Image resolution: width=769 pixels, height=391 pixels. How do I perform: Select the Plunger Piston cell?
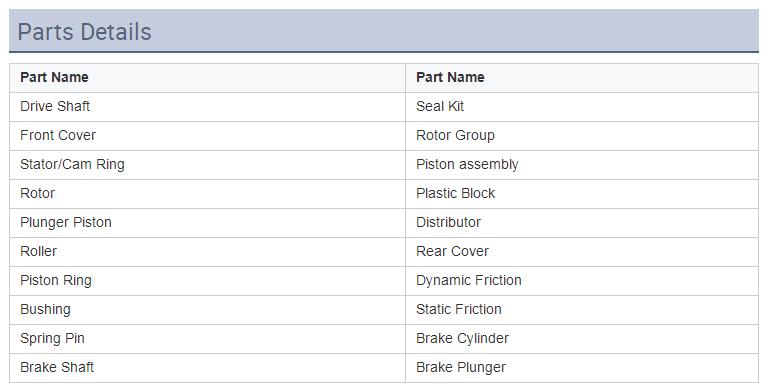[207, 222]
